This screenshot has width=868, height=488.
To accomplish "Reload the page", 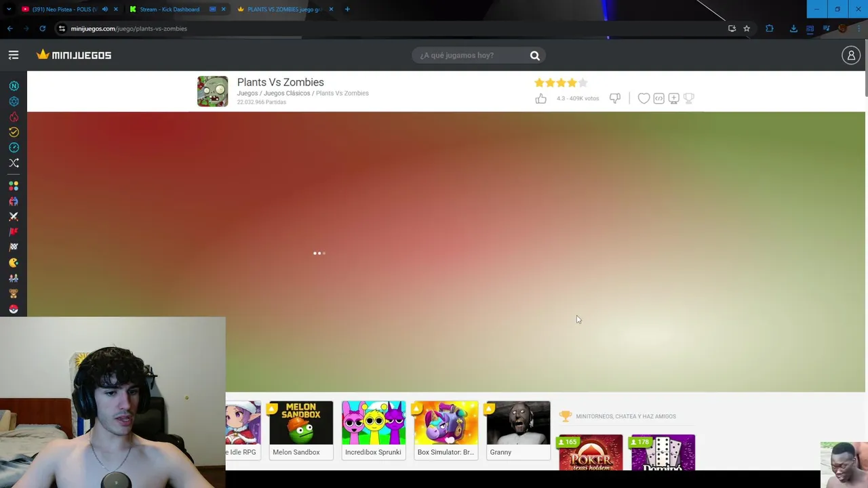I will [x=42, y=28].
